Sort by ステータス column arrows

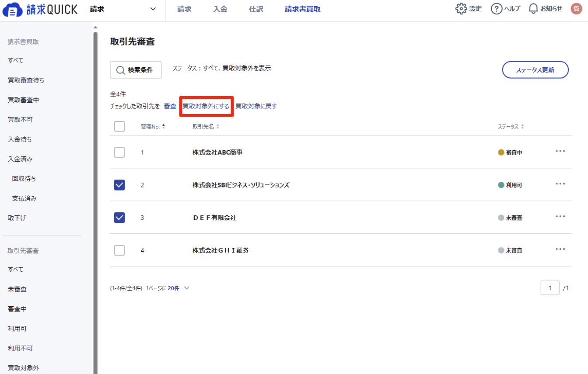(522, 127)
